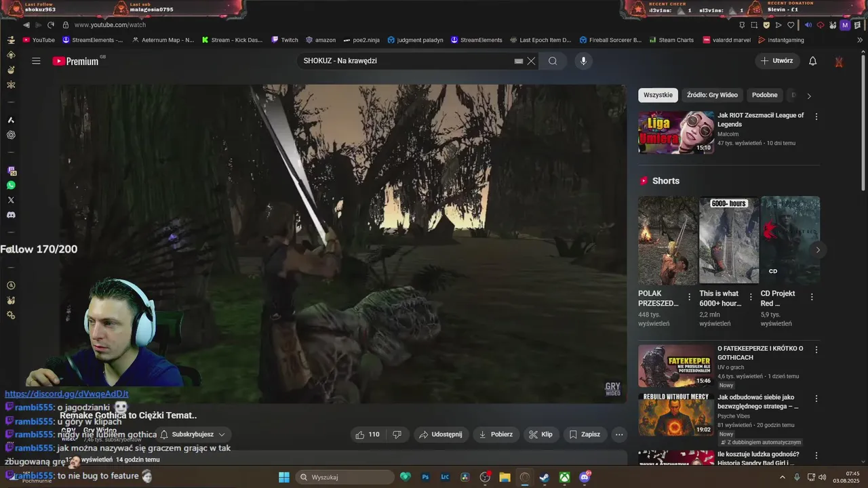Open system volume tray icon
This screenshot has width=868, height=488.
823,477
